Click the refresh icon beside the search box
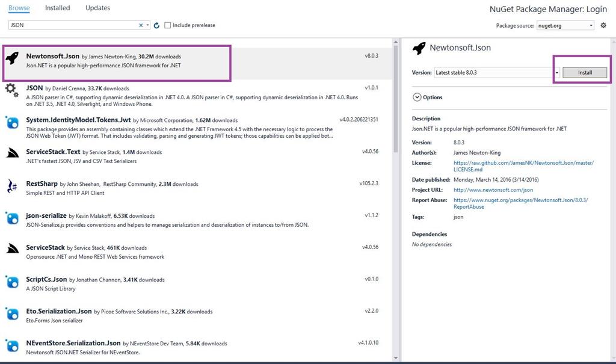616x364 pixels. [156, 25]
